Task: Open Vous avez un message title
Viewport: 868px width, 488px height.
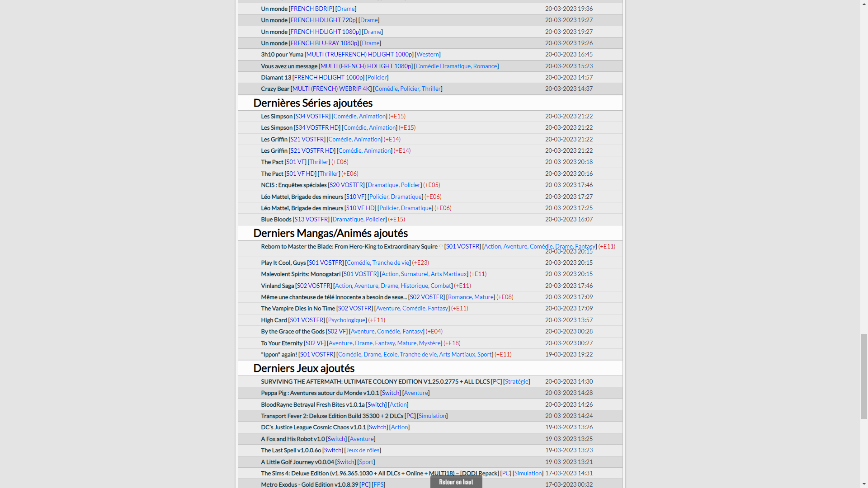Action: point(289,66)
